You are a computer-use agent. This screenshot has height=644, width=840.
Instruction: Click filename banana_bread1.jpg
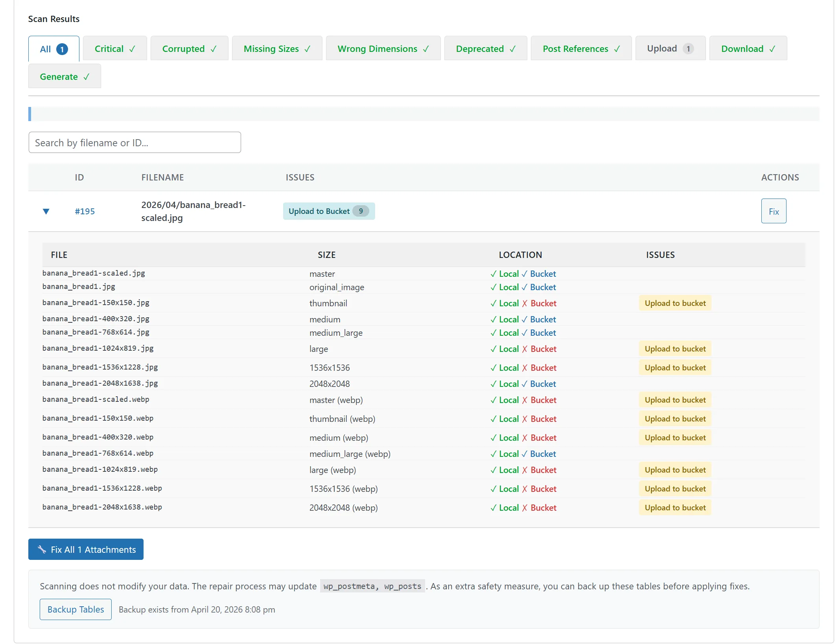click(x=79, y=287)
